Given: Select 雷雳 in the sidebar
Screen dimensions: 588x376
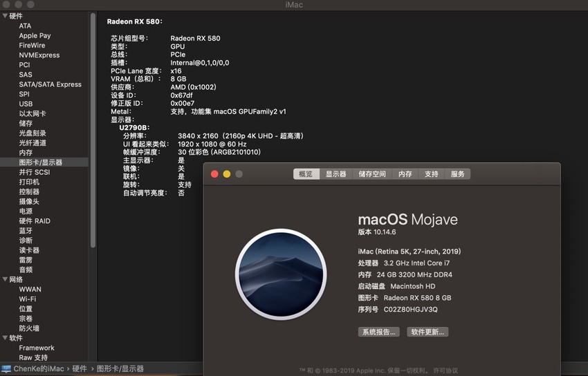Looking at the screenshot, I should pyautogui.click(x=26, y=259).
